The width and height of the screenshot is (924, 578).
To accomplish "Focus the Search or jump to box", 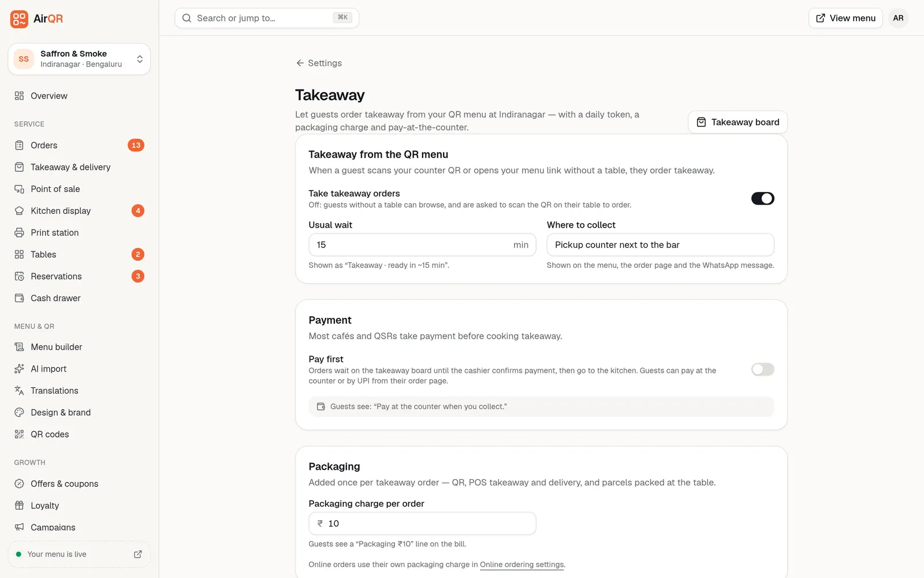I will pos(267,18).
